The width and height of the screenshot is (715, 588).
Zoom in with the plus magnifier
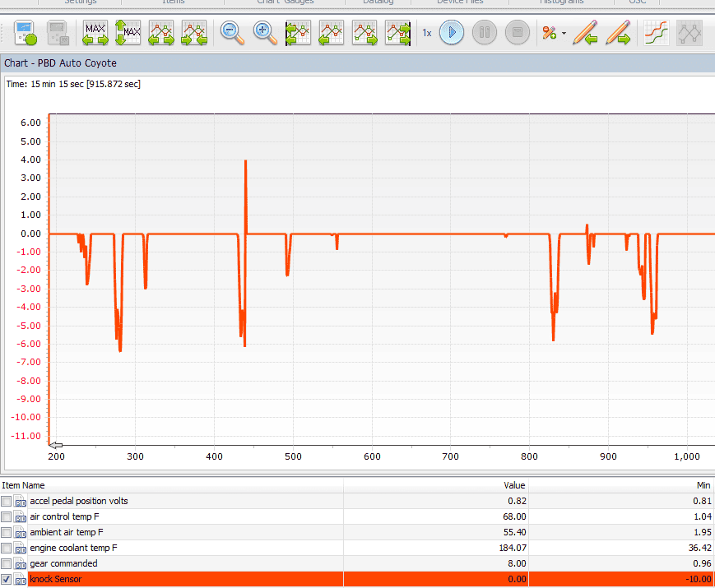265,33
